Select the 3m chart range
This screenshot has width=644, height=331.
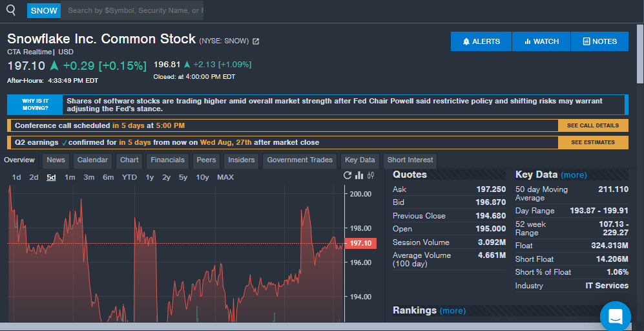pos(88,177)
